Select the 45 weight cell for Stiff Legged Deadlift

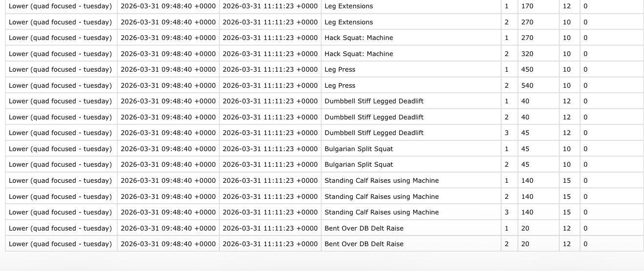pyautogui.click(x=525, y=133)
